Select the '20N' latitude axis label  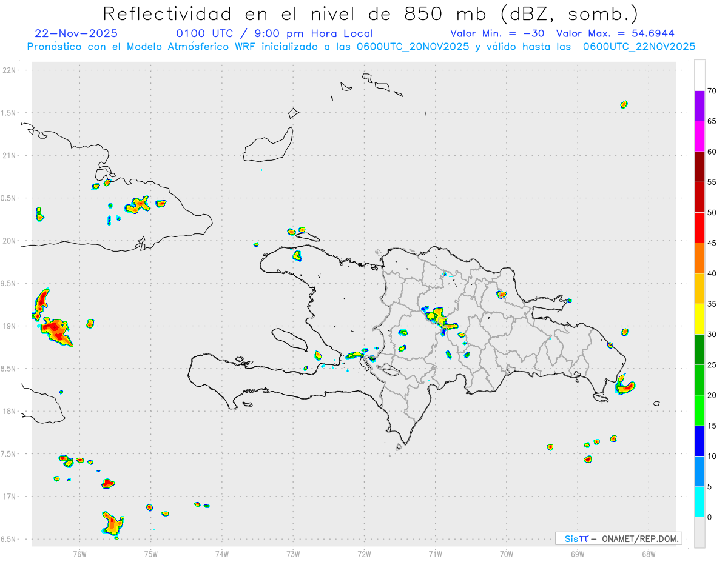[x=10, y=241]
